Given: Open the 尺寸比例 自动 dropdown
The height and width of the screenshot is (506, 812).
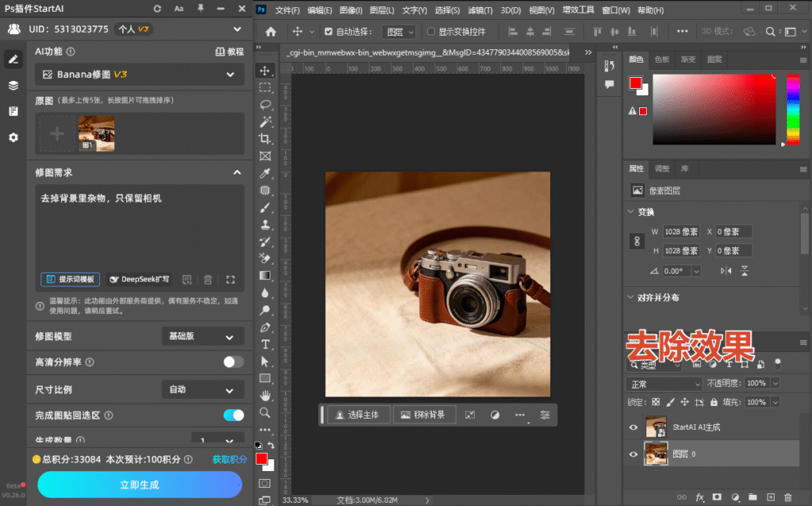Looking at the screenshot, I should (201, 389).
